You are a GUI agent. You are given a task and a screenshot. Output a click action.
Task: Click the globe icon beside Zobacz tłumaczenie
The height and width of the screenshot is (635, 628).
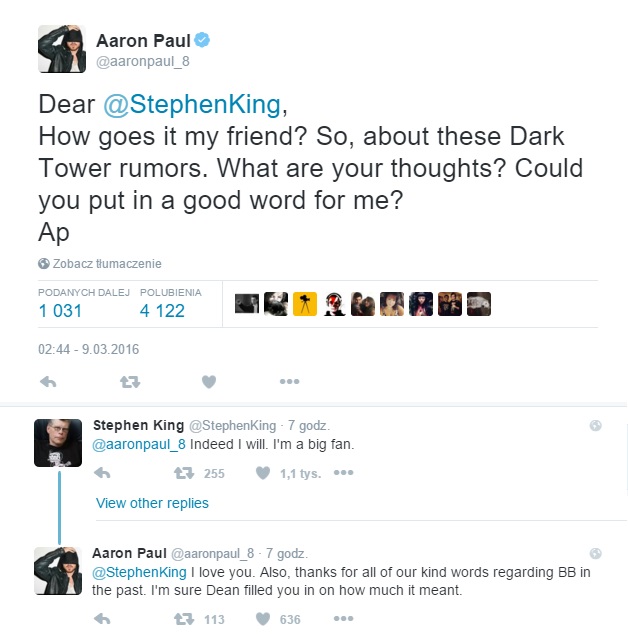(44, 264)
